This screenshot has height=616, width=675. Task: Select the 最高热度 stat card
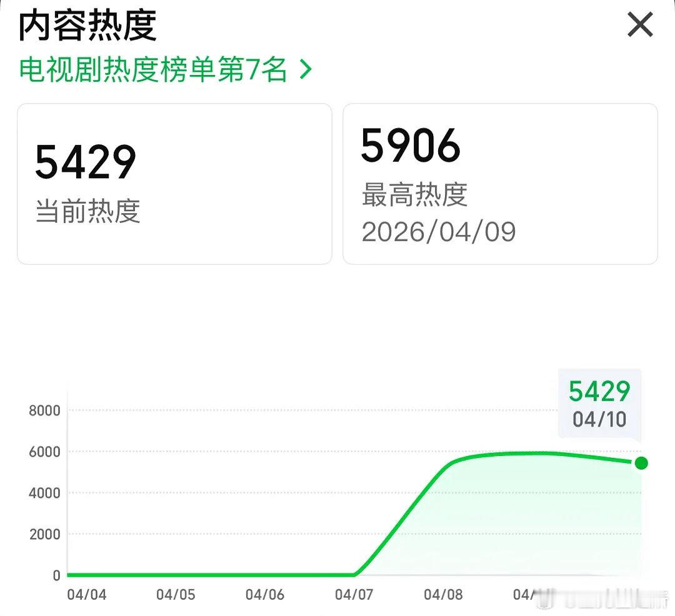[500, 182]
